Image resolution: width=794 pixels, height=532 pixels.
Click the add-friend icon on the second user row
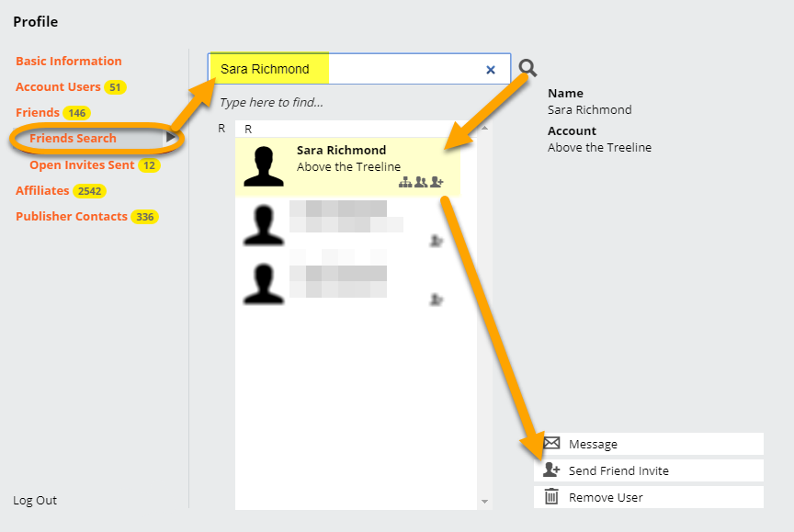point(437,241)
